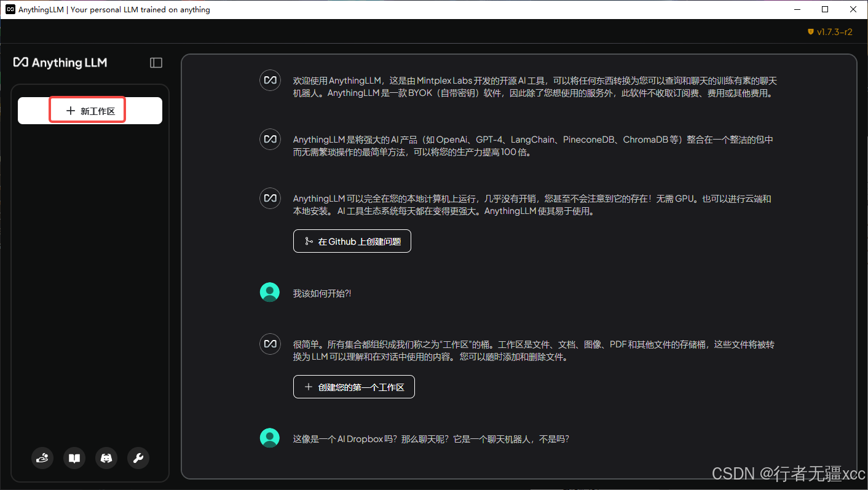Click the v1.7.3-r2 version label
Screen dimensions: 868x490
point(834,32)
